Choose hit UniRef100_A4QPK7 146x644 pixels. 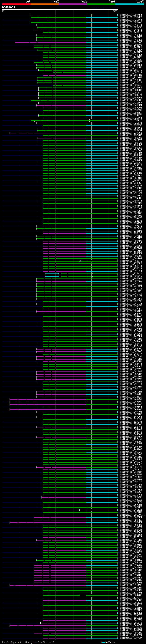tap(131, 50)
